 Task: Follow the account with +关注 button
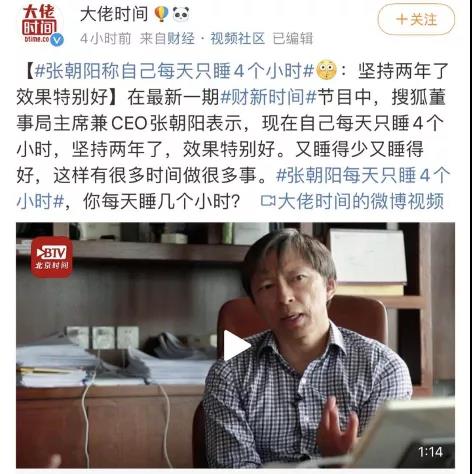tap(416, 19)
